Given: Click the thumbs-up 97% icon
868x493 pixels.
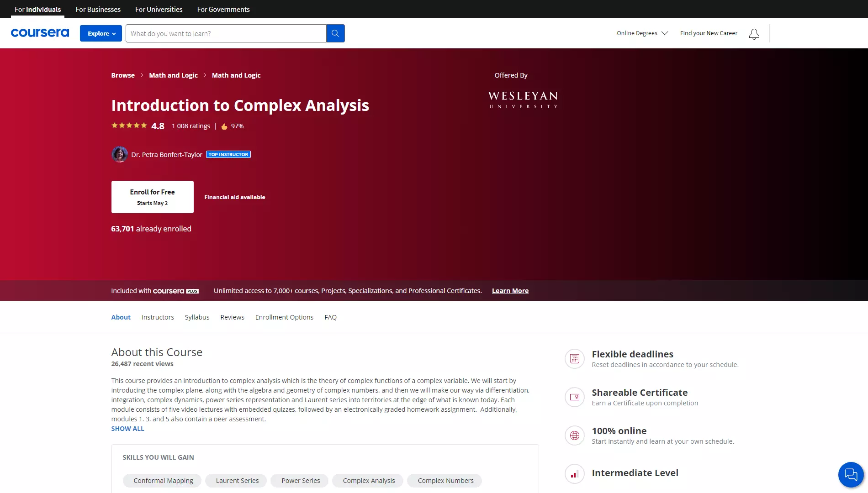Looking at the screenshot, I should (x=224, y=126).
